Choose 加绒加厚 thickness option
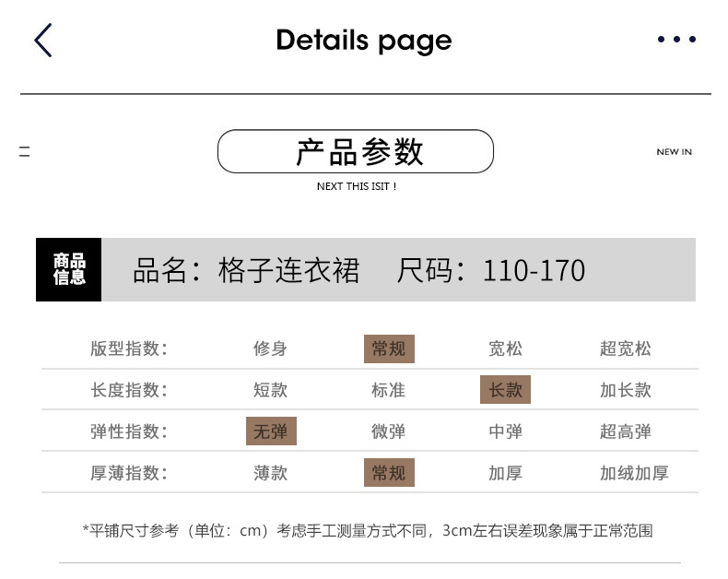Screen dimensions: 728x579 tap(633, 473)
